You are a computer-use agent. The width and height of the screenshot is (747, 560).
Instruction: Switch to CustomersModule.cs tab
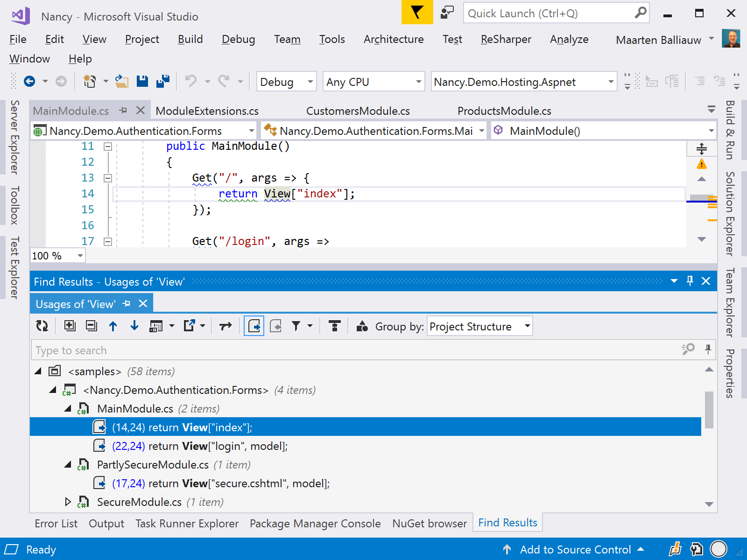click(x=358, y=111)
